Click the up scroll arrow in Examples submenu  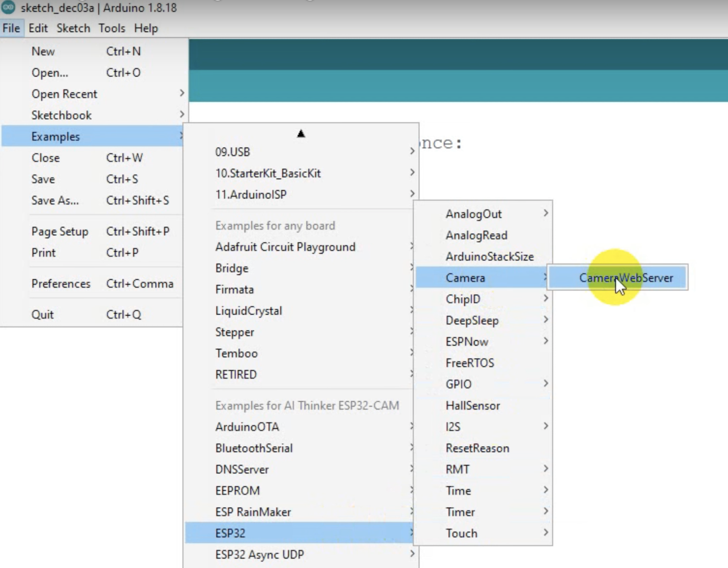301,134
